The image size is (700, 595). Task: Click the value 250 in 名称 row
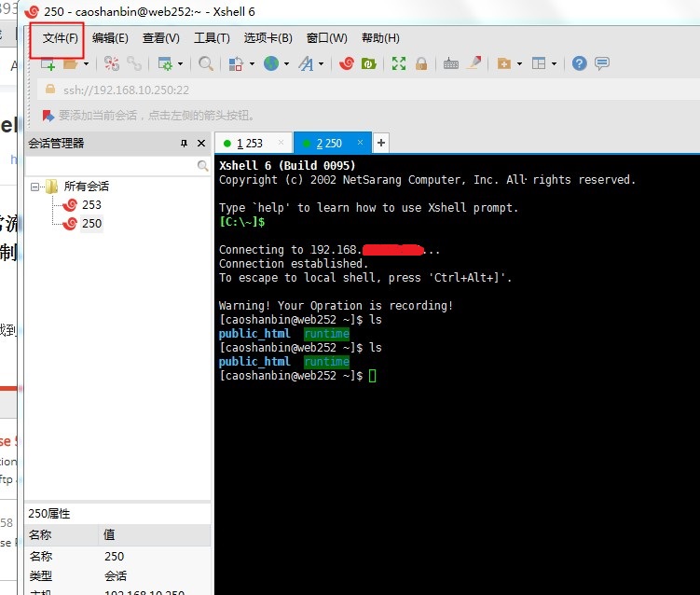tap(115, 556)
